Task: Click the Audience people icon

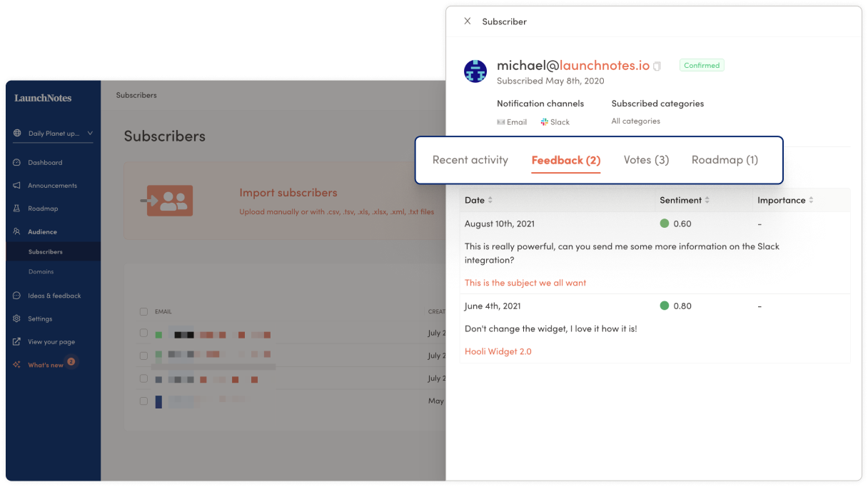Action: (x=17, y=231)
